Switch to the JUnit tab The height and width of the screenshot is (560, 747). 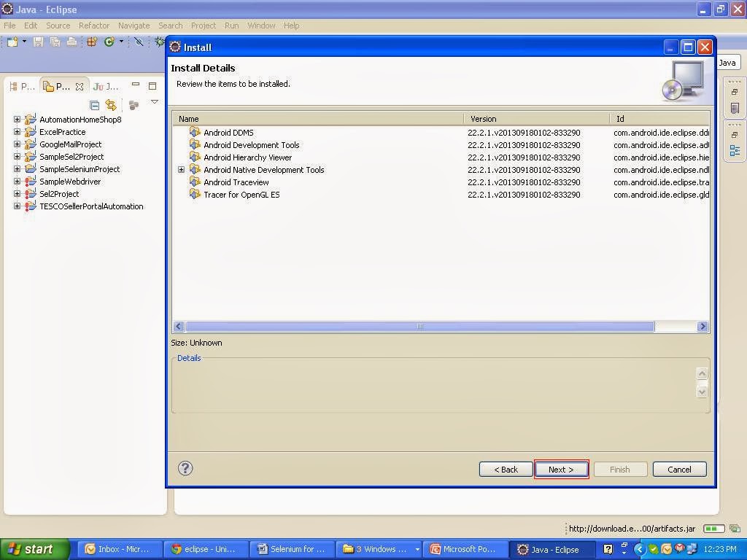(x=107, y=87)
